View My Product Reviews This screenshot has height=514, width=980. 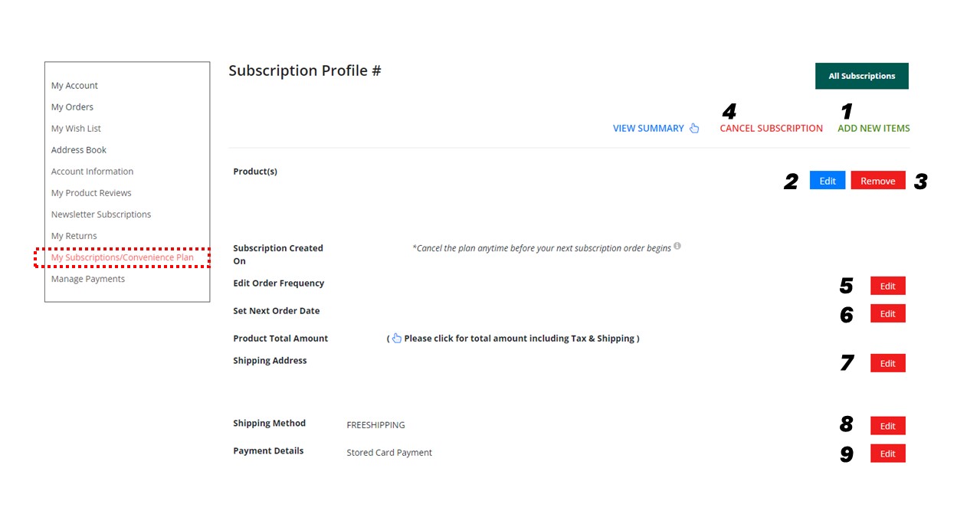coord(91,193)
